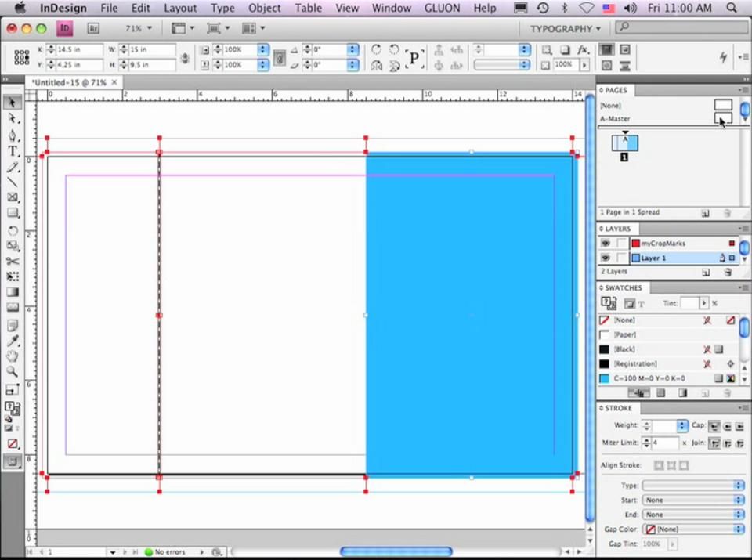
Task: Toggle visibility of myCropMarks layer
Action: pyautogui.click(x=606, y=243)
